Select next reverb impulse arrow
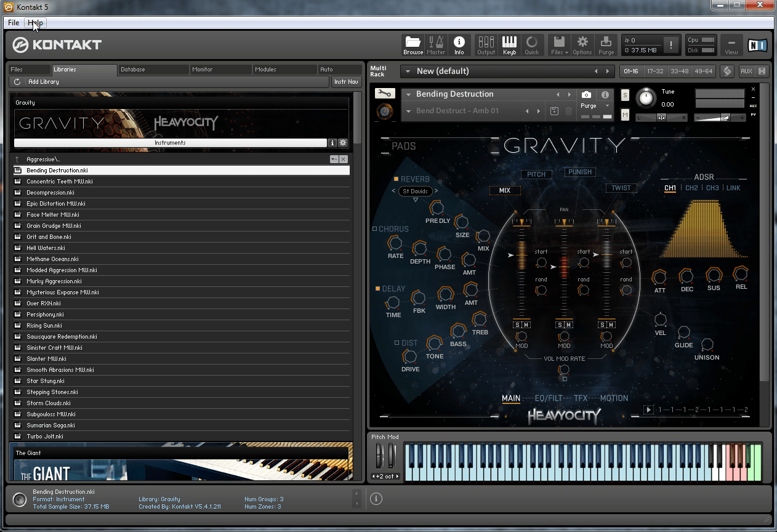 click(x=437, y=191)
